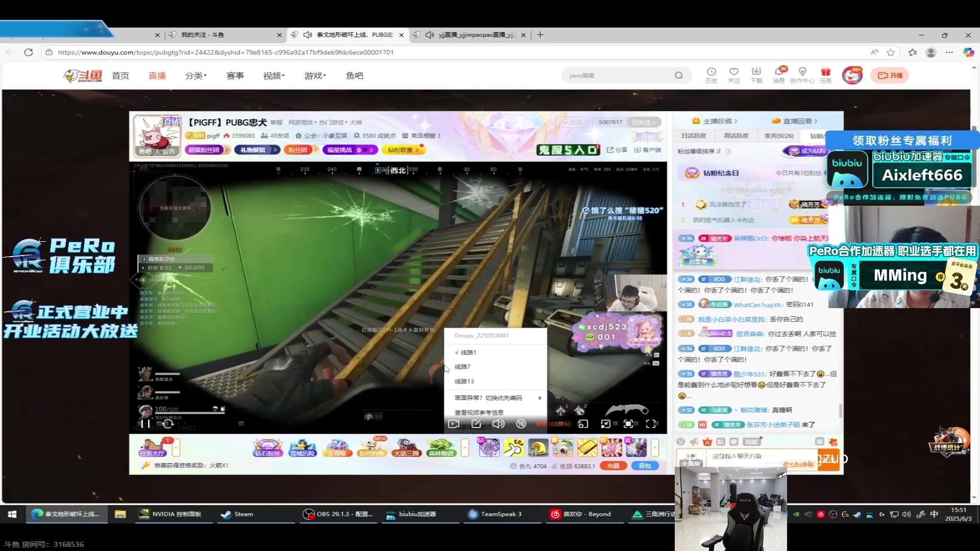Switch to the 贵宾(9226) tab
Screen dimensions: 980x551
point(779,136)
